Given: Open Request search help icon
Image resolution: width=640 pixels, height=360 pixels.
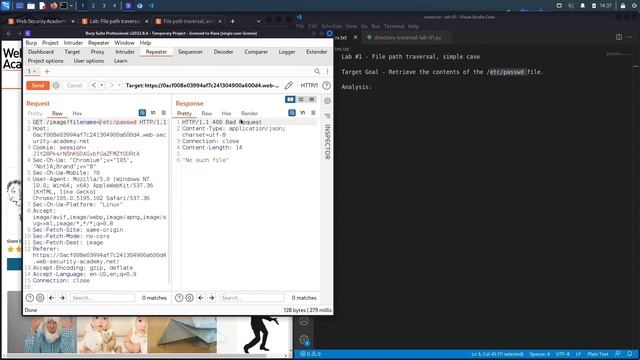Looking at the screenshot, I should coord(30,298).
